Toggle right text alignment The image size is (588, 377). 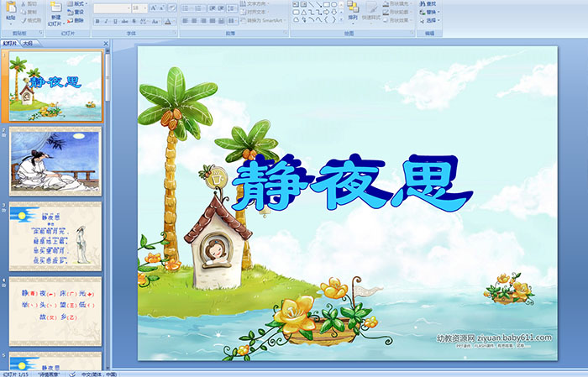pos(203,21)
